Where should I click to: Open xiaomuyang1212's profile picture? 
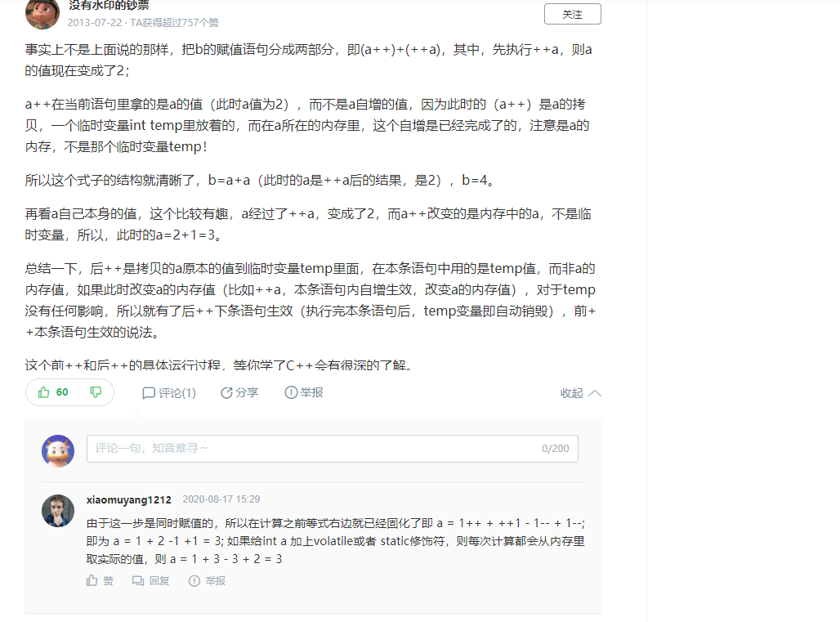click(58, 511)
